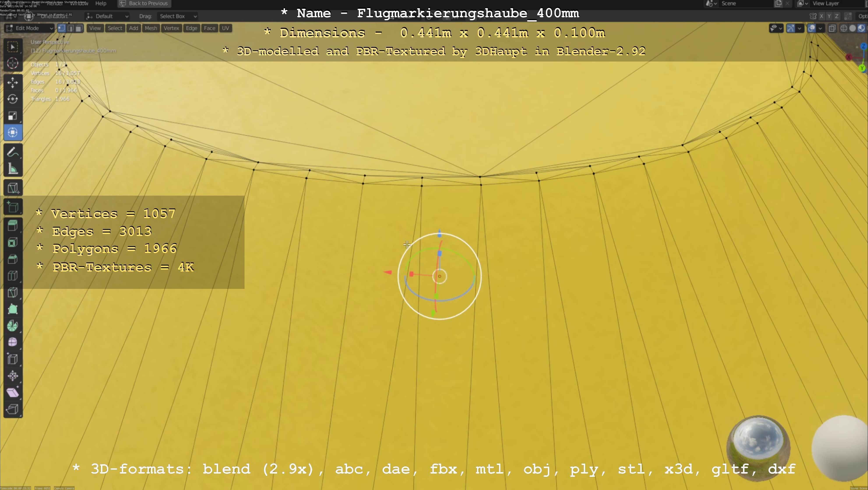
Task: Select the Rotate tool in toolbar
Action: [13, 99]
